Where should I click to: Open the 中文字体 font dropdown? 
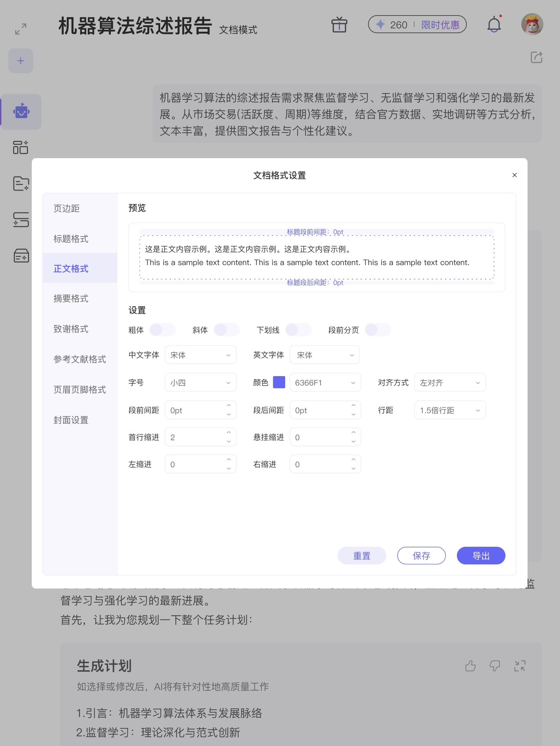200,355
